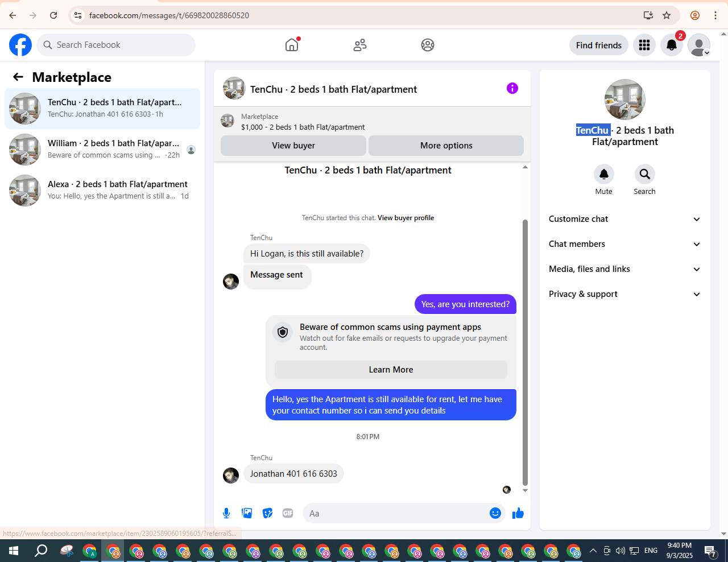
Task: Choose a GIF from the GIF icon
Action: [288, 513]
